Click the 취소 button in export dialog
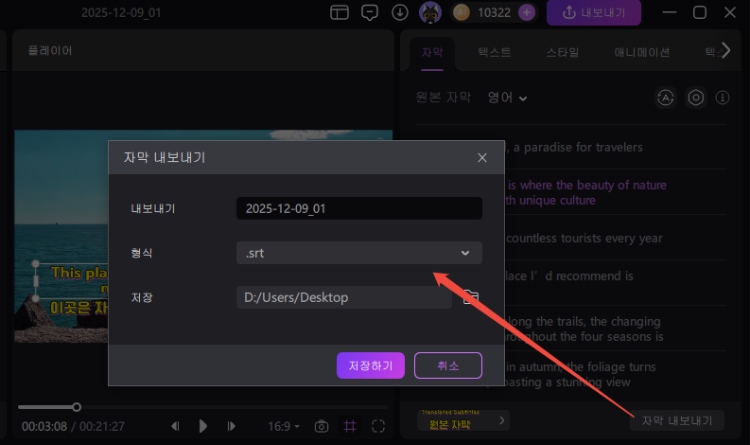This screenshot has width=750, height=445. coord(448,366)
